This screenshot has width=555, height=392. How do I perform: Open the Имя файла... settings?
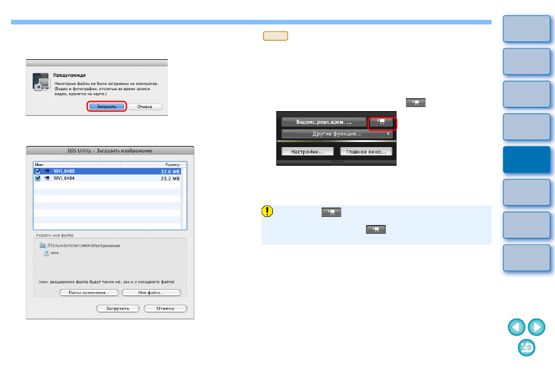point(151,293)
